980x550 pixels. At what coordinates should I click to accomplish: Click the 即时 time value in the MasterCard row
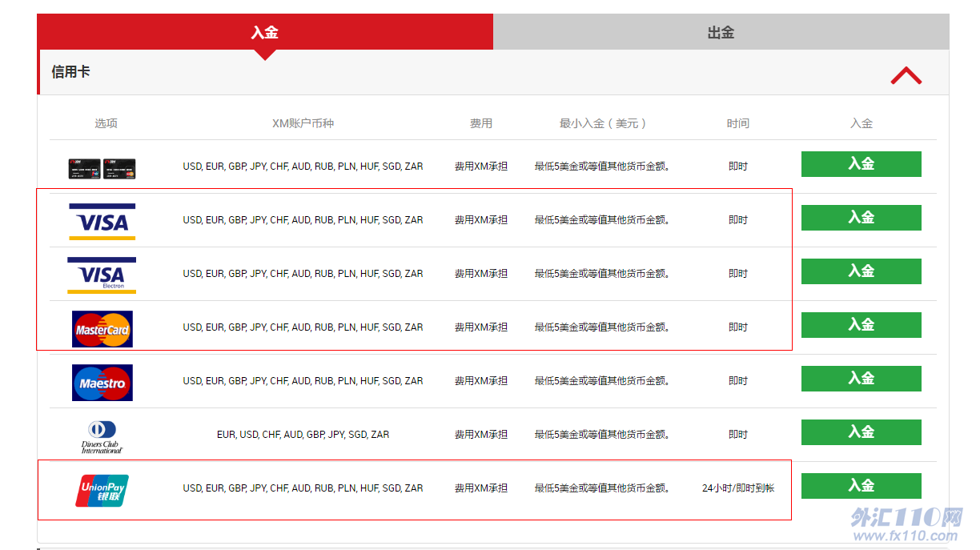coord(738,327)
